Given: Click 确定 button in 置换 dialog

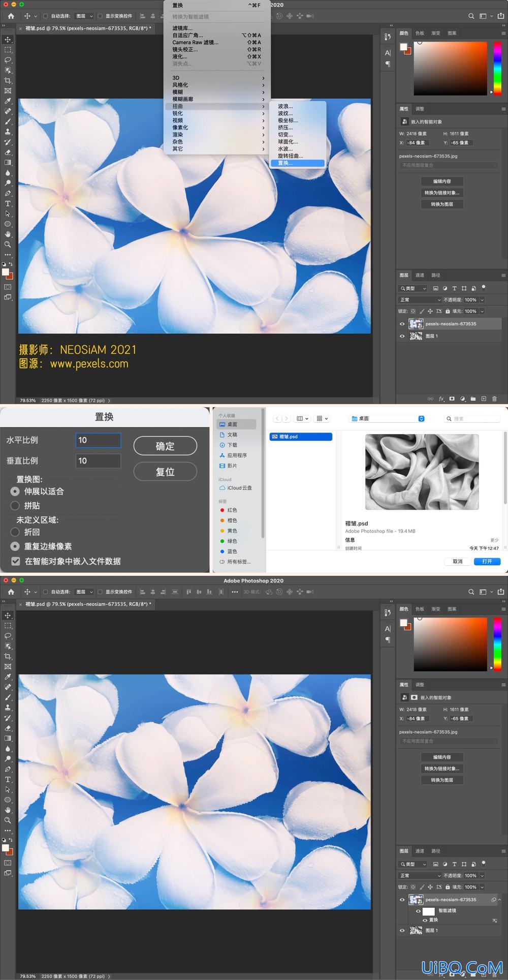Looking at the screenshot, I should click(165, 446).
